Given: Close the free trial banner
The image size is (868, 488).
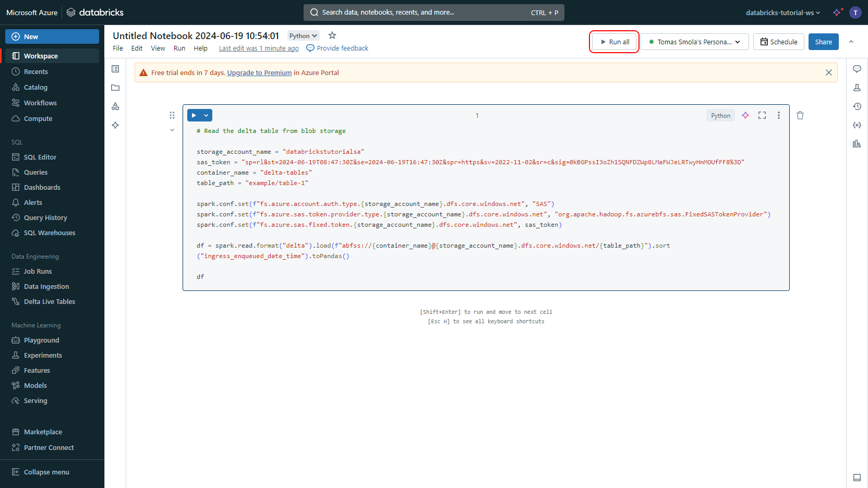Looking at the screenshot, I should (829, 72).
